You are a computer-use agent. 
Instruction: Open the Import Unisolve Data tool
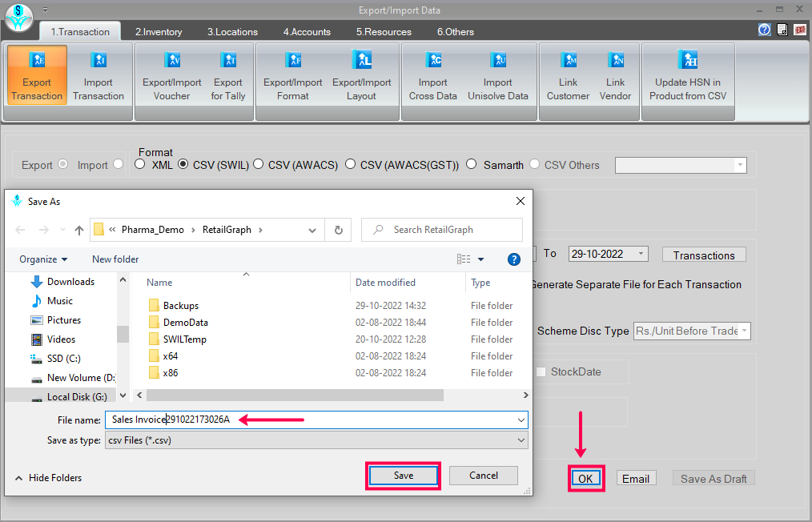pyautogui.click(x=497, y=75)
